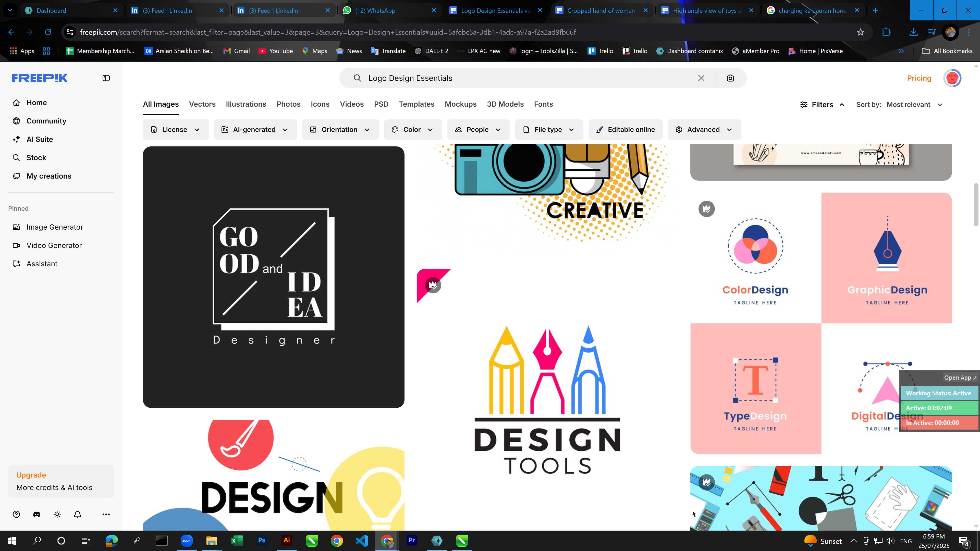Switch to PSD tab
The width and height of the screenshot is (980, 551).
(381, 104)
